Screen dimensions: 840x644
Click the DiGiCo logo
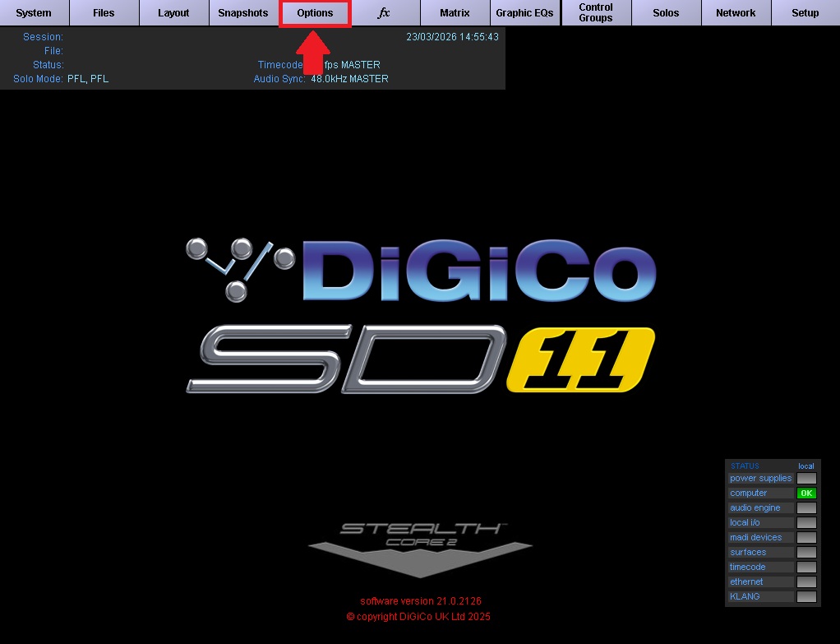coord(421,270)
